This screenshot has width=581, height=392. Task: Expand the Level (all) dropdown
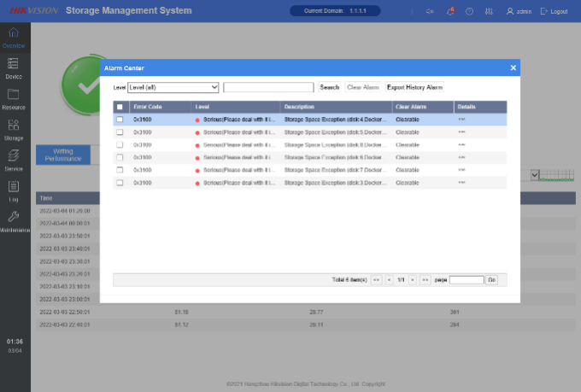(x=173, y=87)
